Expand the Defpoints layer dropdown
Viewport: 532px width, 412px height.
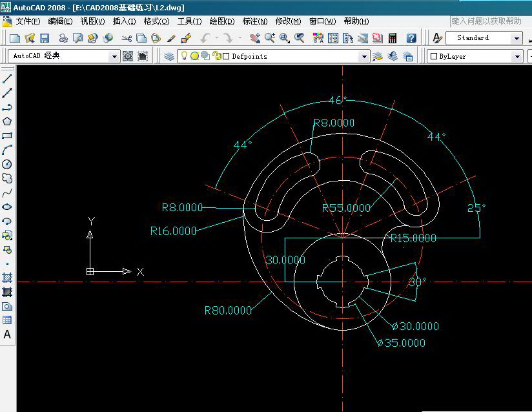pos(364,56)
